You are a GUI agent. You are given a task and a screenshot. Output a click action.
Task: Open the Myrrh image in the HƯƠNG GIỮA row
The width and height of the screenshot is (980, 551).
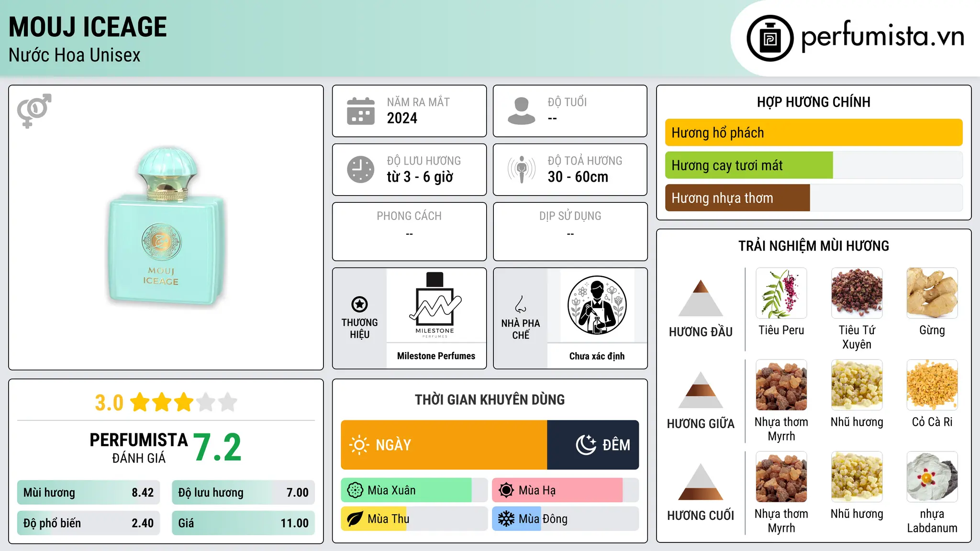tap(781, 385)
